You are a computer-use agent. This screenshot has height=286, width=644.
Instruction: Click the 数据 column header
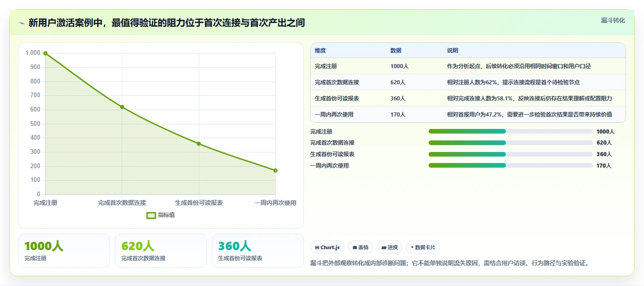(x=396, y=51)
